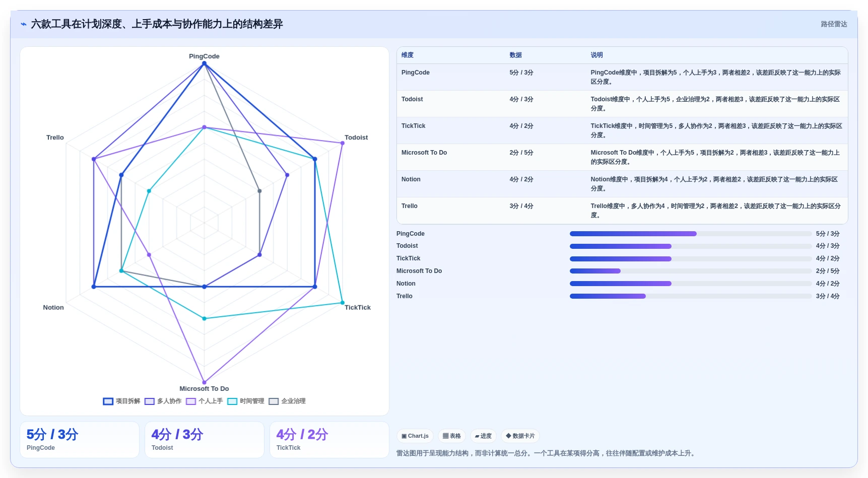Click the Todoist progress bar

[691, 246]
